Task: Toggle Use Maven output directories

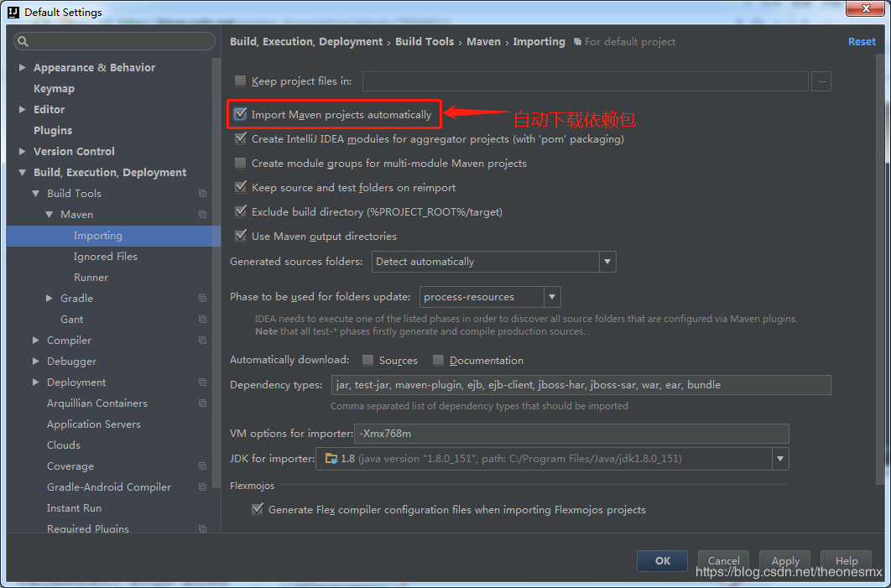Action: click(240, 236)
